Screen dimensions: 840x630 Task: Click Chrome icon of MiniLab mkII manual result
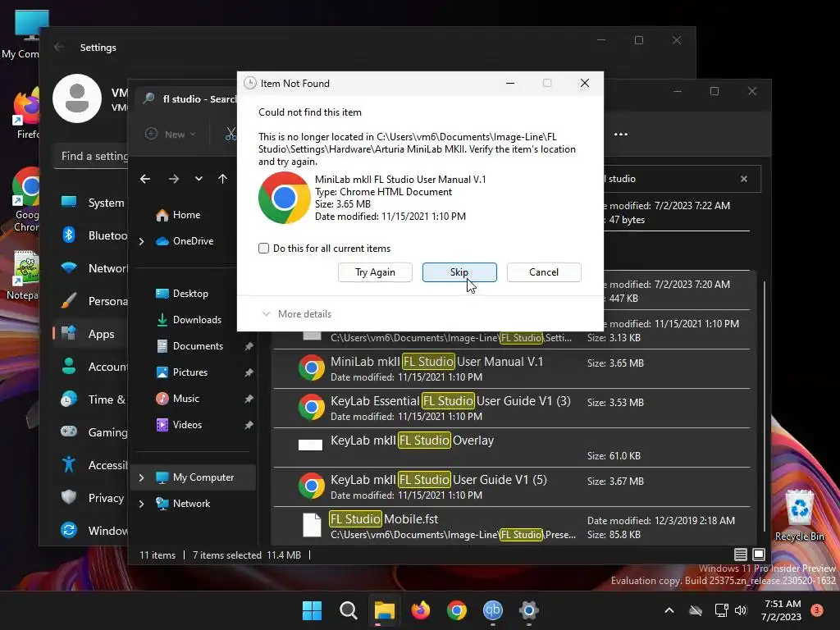(311, 368)
